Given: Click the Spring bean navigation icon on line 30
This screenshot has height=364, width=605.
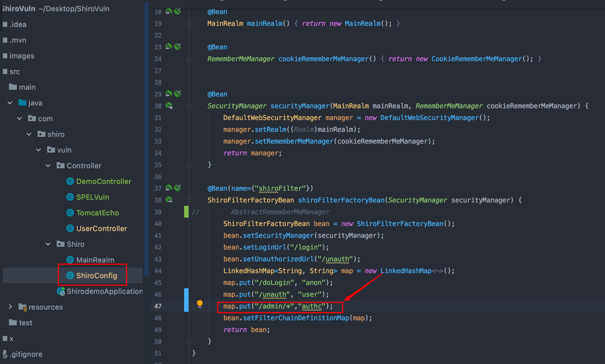Looking at the screenshot, I should (169, 106).
